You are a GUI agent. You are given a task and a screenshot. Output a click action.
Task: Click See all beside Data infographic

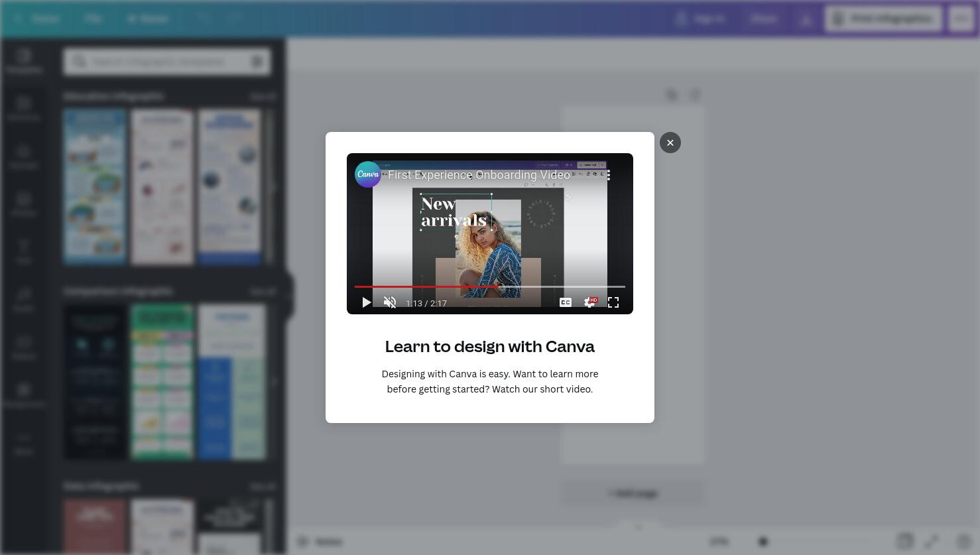pos(263,486)
